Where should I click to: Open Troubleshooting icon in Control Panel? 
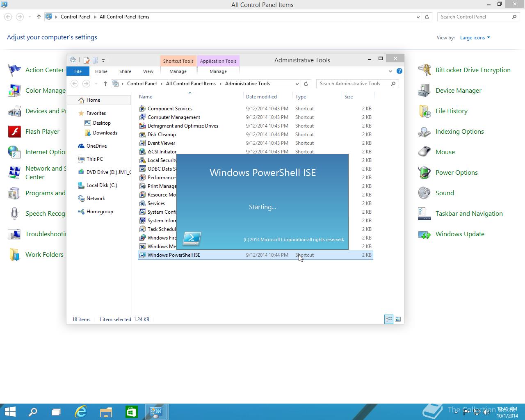pos(14,234)
